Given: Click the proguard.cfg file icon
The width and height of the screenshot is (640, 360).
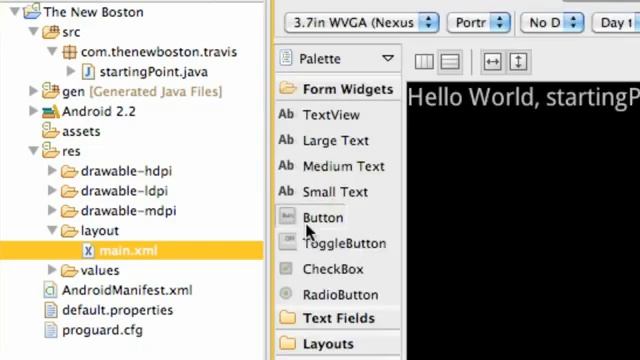Looking at the screenshot, I should tap(51, 330).
